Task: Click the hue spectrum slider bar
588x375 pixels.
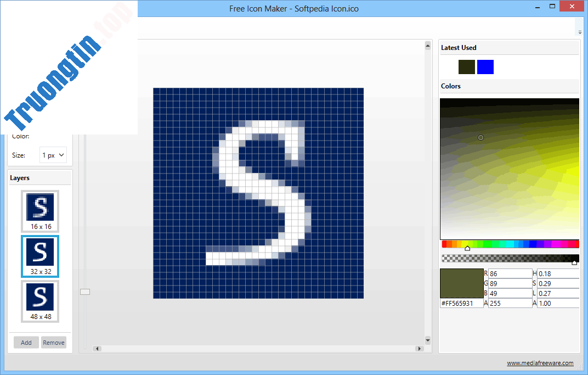Action: click(x=510, y=244)
